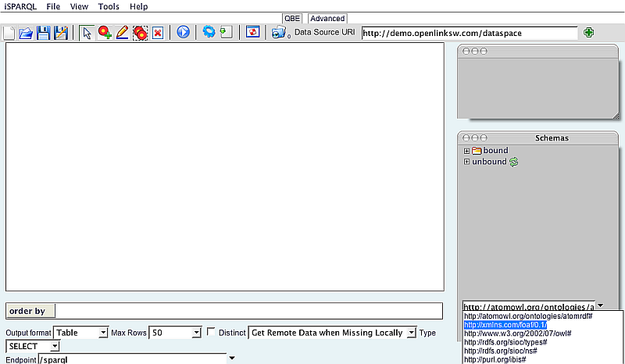Click the order by label button

coord(30,311)
